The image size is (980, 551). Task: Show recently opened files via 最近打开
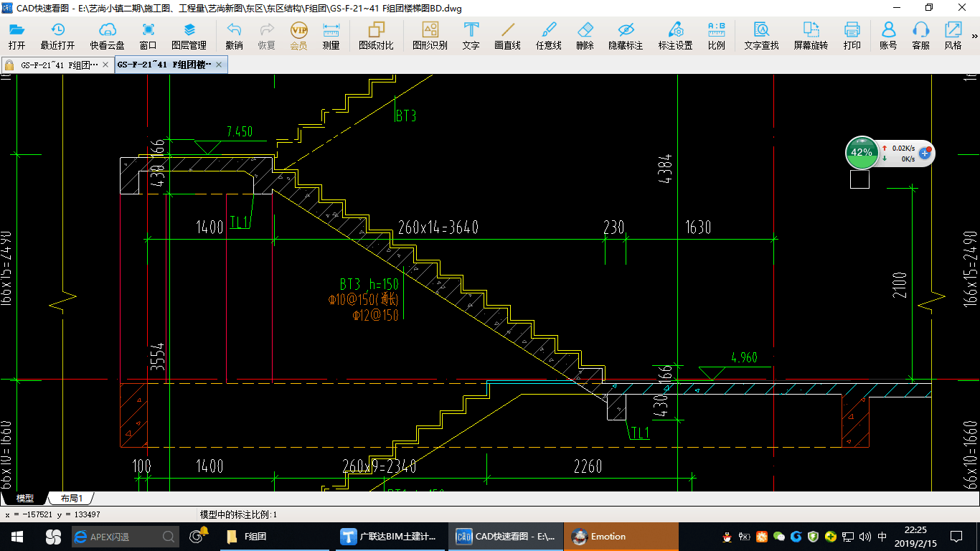57,36
